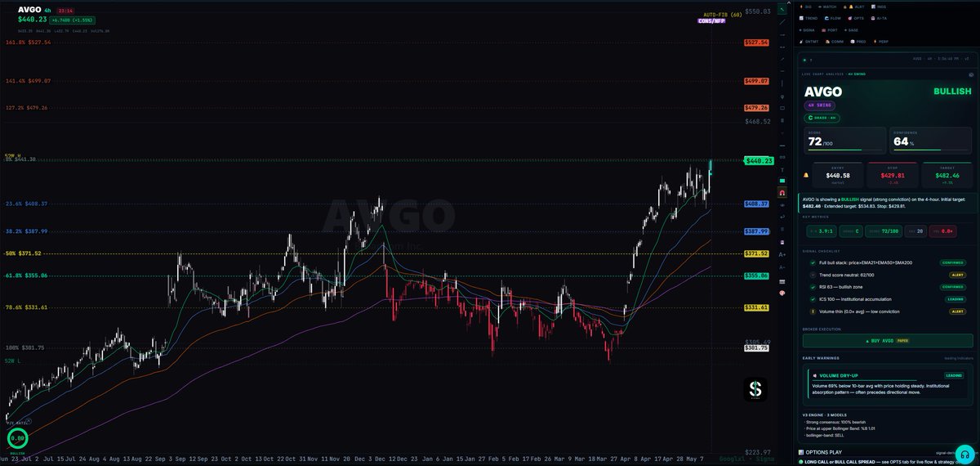Click the $355.06 green Fibonacci tag
Image resolution: width=980 pixels, height=466 pixels.
pyautogui.click(x=757, y=276)
